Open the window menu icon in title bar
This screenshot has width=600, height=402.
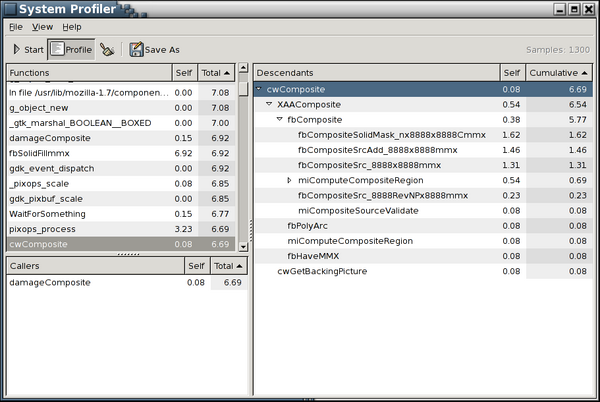pos(10,8)
